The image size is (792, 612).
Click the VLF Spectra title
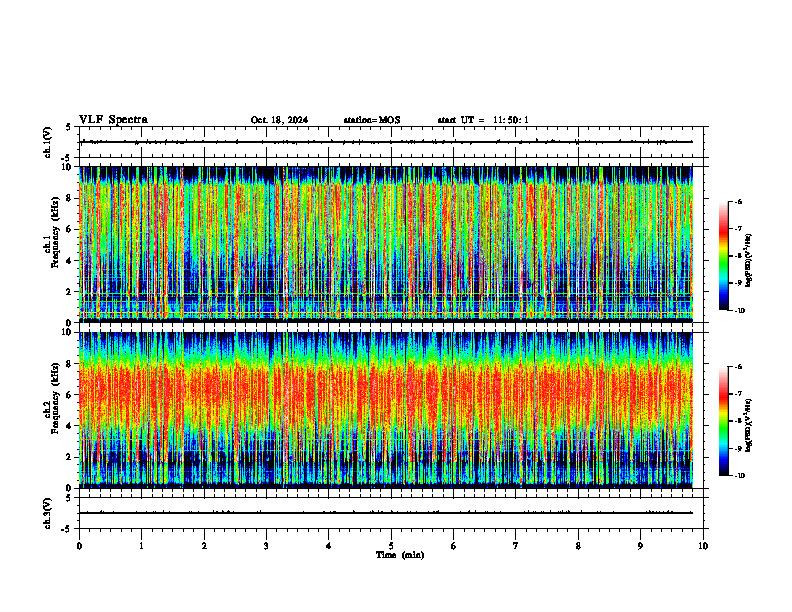tap(113, 120)
